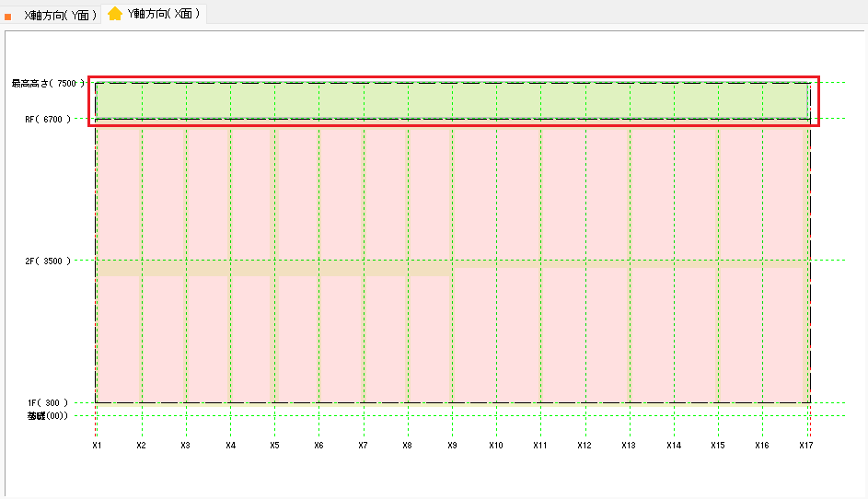868x499 pixels.
Task: Click the X1 grid axis label
Action: (x=97, y=446)
